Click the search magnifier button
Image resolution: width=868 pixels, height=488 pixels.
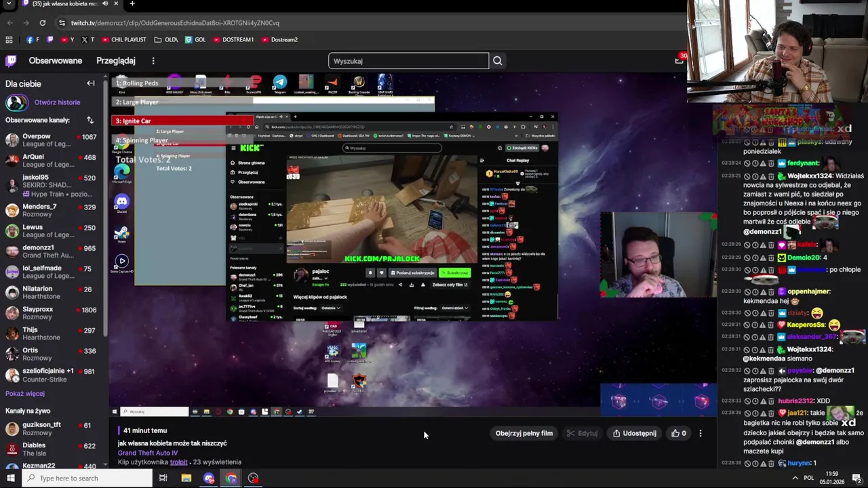[x=498, y=61]
